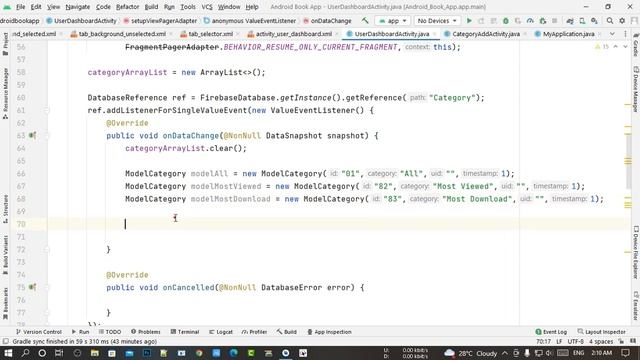This screenshot has width=640, height=360.
Task: Click the LF line separator indicator
Action: [x=559, y=342]
